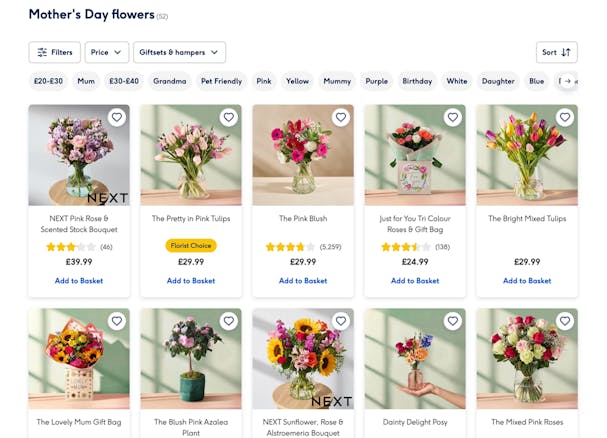This screenshot has height=438, width=607.
Task: Select the £20-£30 filter chip
Action: (x=48, y=81)
